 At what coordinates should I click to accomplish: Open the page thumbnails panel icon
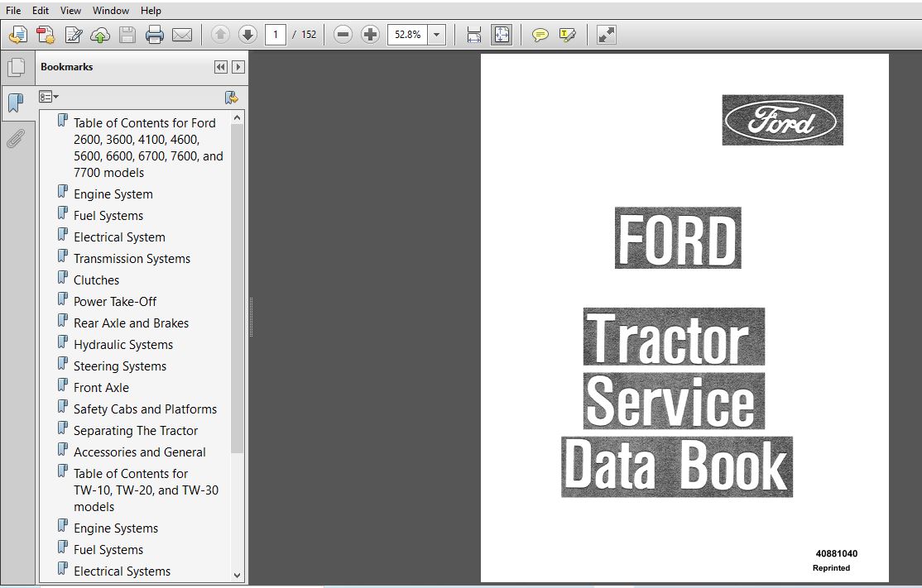(x=17, y=67)
